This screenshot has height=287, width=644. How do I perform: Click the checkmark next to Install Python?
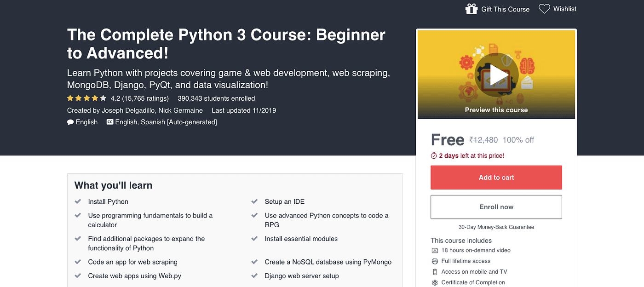pos(78,201)
